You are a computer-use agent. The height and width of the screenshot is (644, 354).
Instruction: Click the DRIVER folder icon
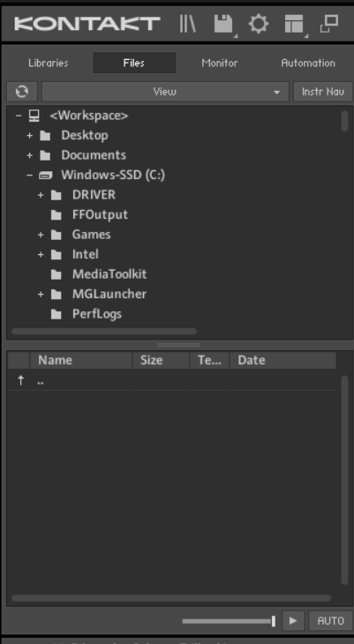point(56,195)
